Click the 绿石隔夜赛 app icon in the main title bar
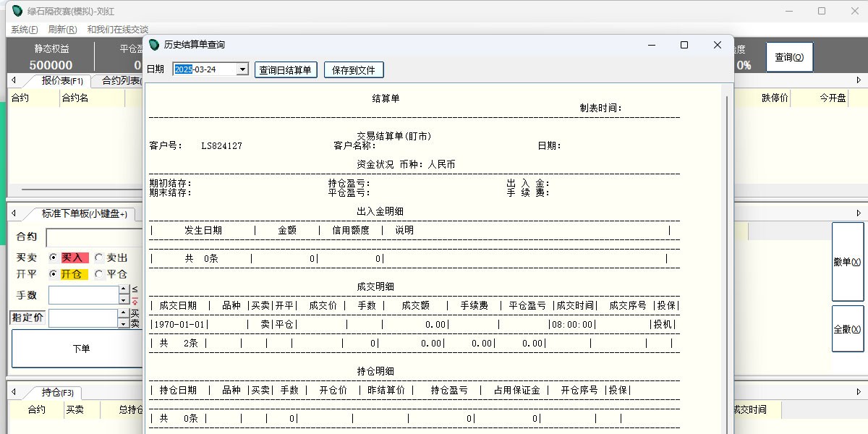The image size is (868, 434). click(x=17, y=11)
